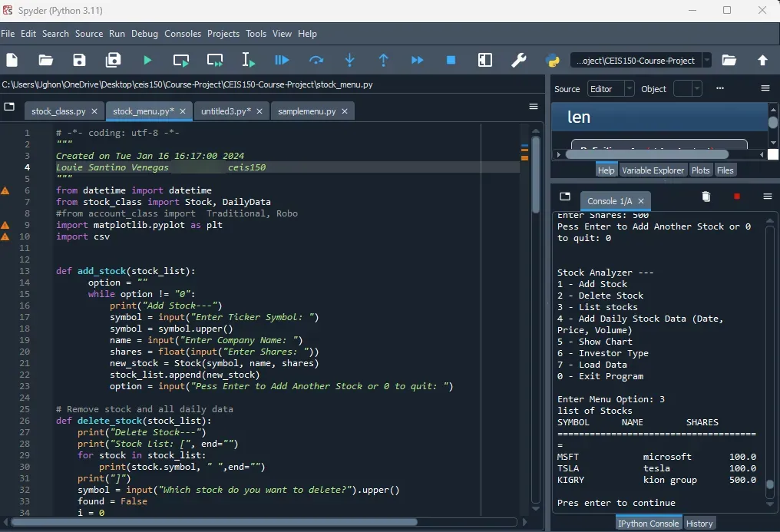Maximize current pane icon
This screenshot has width=780, height=532.
pyautogui.click(x=485, y=60)
